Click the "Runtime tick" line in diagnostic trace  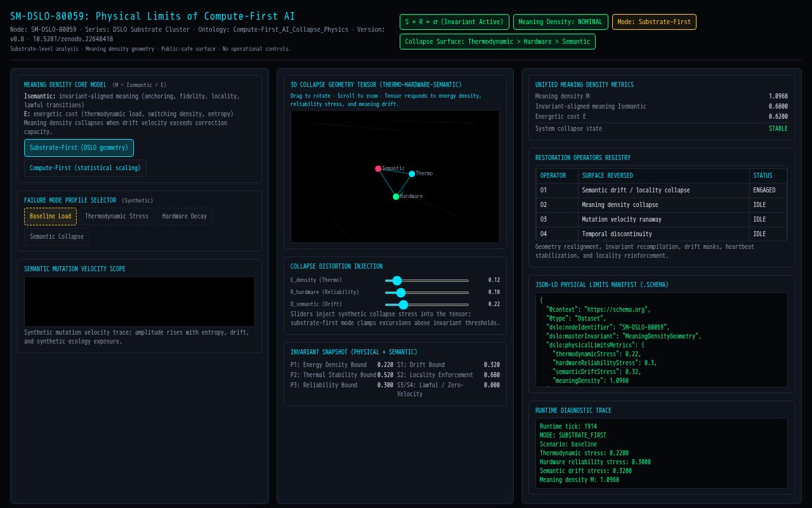pyautogui.click(x=568, y=427)
